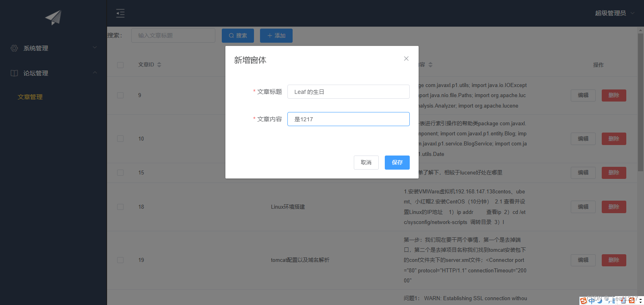Delete article 18 with 删除

pyautogui.click(x=614, y=207)
